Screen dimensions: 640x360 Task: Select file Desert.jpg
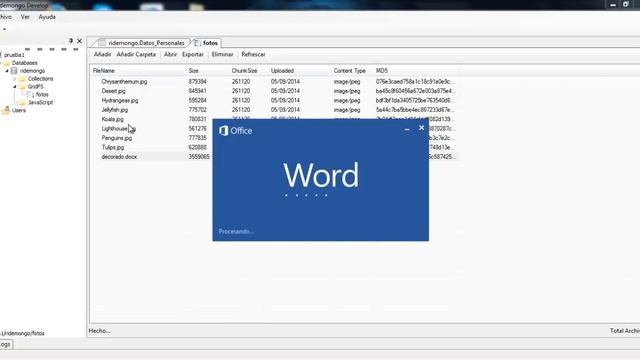coord(113,91)
